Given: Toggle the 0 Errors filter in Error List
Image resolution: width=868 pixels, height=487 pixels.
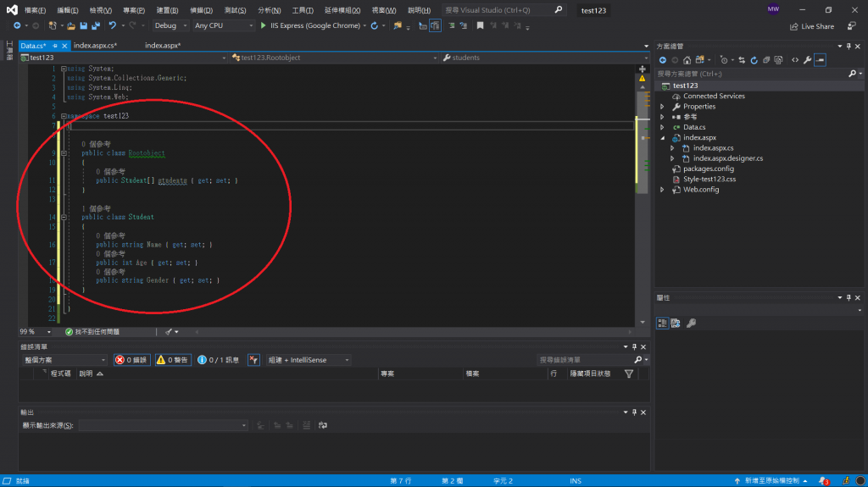Looking at the screenshot, I should pyautogui.click(x=131, y=360).
